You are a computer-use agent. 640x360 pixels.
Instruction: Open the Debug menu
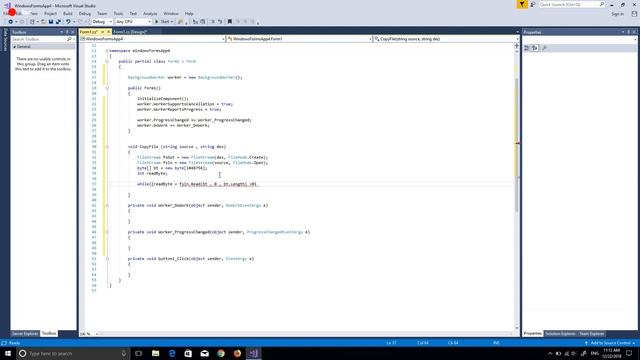point(85,13)
